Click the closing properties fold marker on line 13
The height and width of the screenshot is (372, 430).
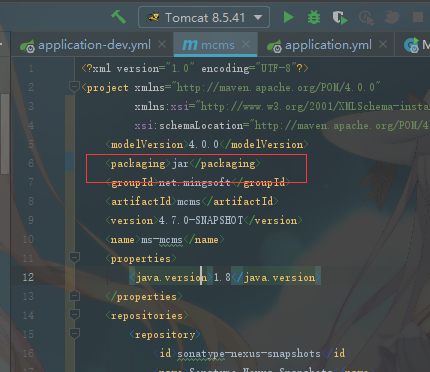[x=74, y=296]
